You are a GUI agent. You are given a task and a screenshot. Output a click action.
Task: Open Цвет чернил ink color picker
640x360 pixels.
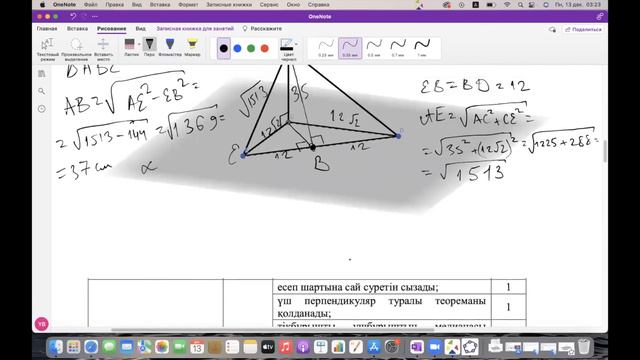[x=289, y=49]
